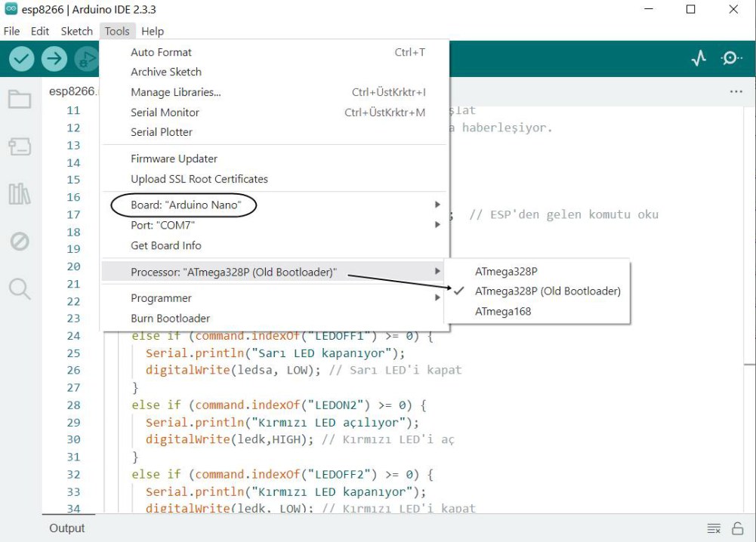Image resolution: width=756 pixels, height=542 pixels.
Task: Open the Library Manager books icon
Action: (x=20, y=194)
